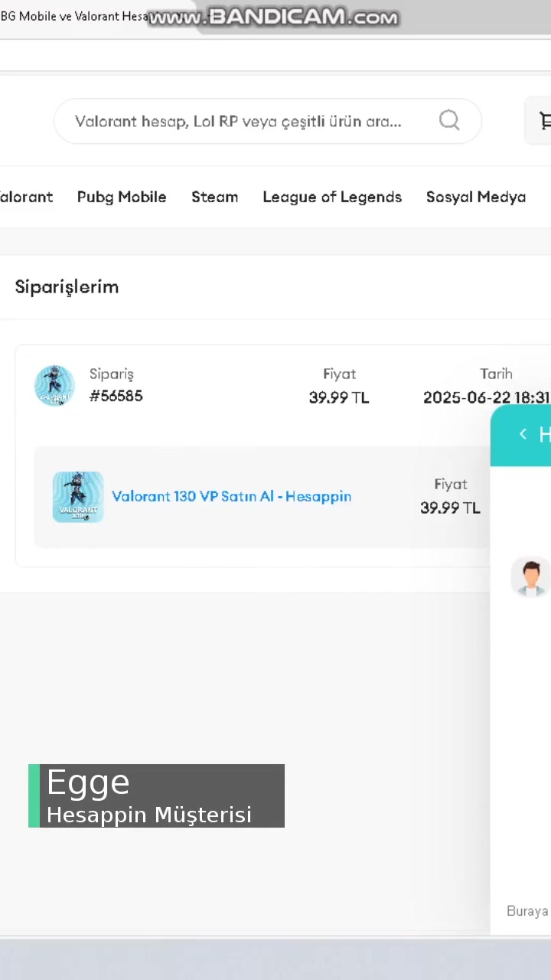Click the Siparişlerim heading link
The width and height of the screenshot is (551, 980).
coord(67,286)
